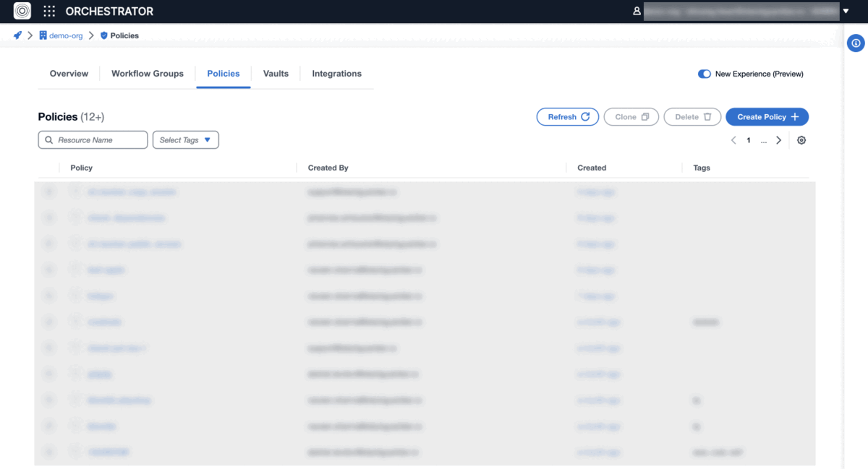Go to next page arrow
The width and height of the screenshot is (868, 469).
pyautogui.click(x=779, y=140)
